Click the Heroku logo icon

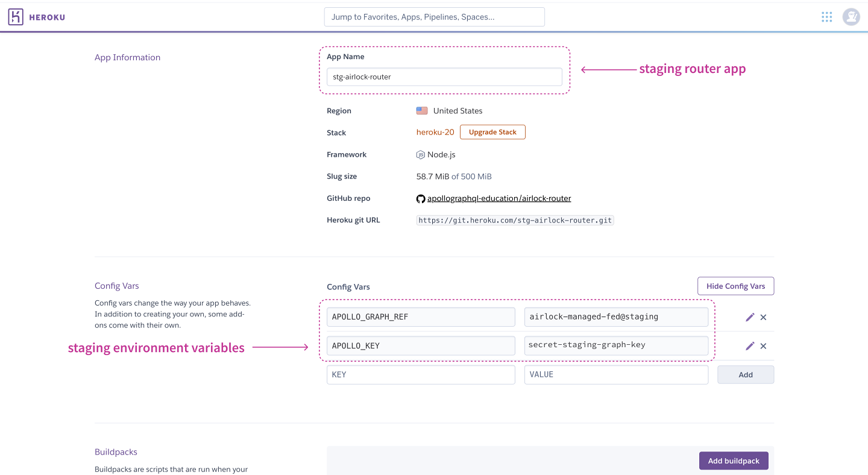tap(16, 17)
